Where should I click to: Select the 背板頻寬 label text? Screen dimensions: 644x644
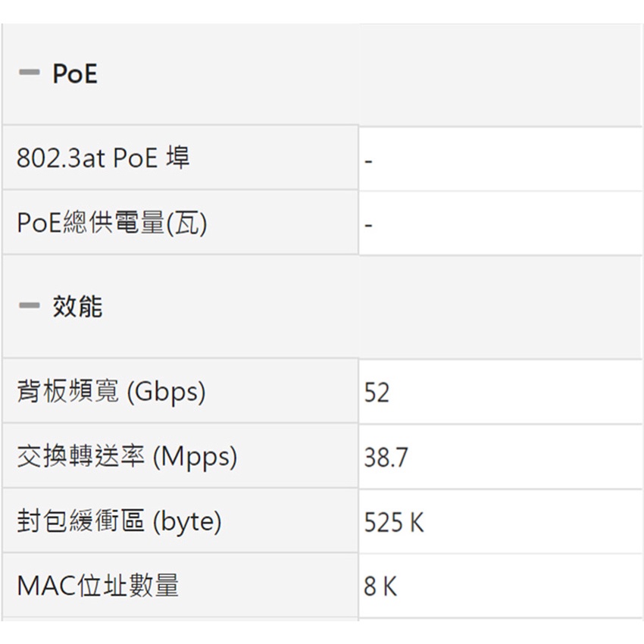68,392
